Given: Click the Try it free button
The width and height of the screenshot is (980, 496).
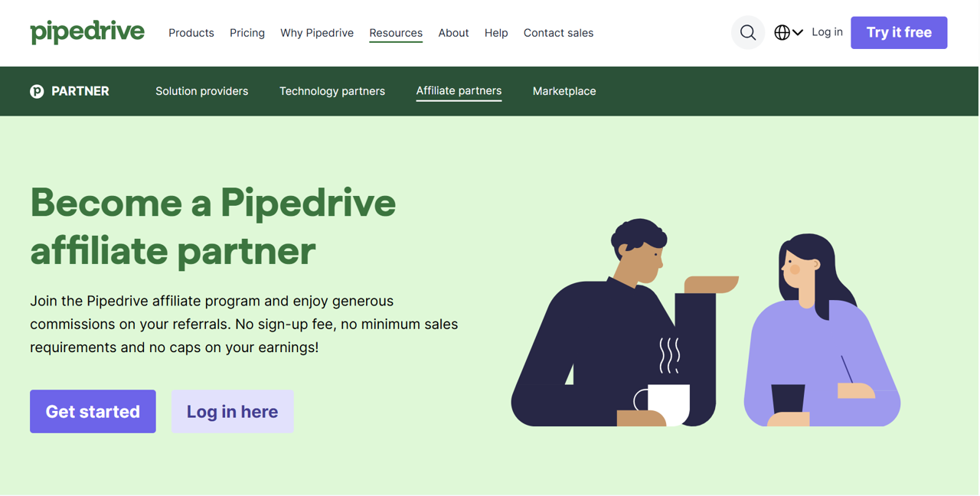Looking at the screenshot, I should (x=899, y=32).
